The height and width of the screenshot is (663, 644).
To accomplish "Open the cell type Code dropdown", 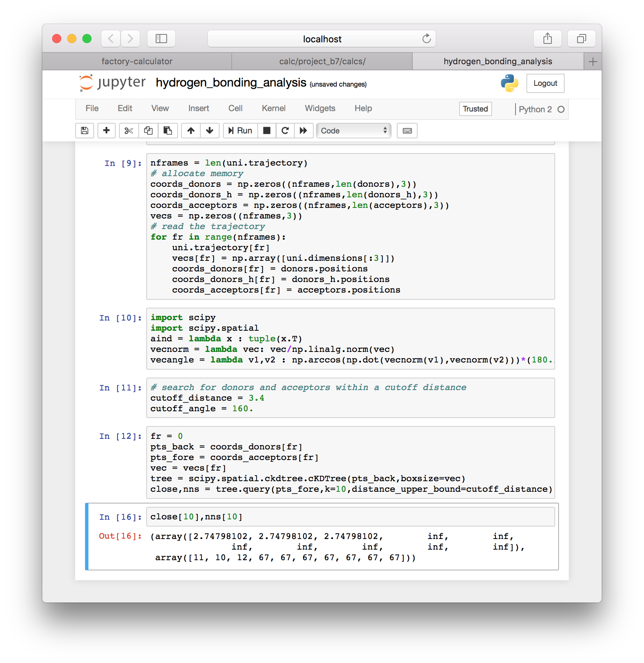I will 354,131.
